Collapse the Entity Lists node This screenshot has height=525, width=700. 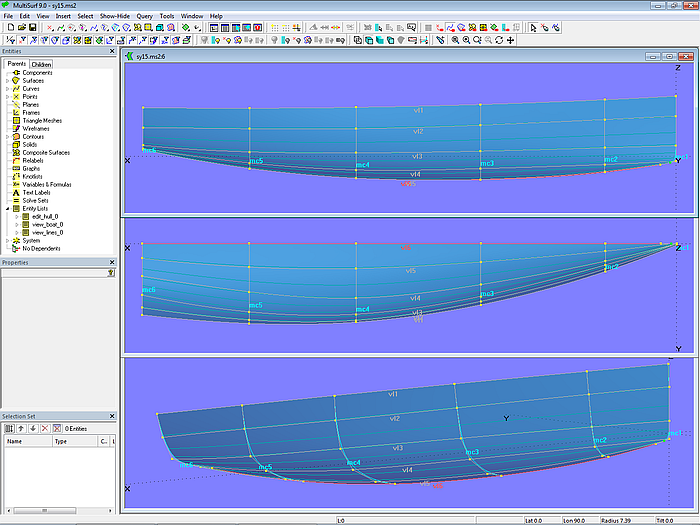point(7,208)
